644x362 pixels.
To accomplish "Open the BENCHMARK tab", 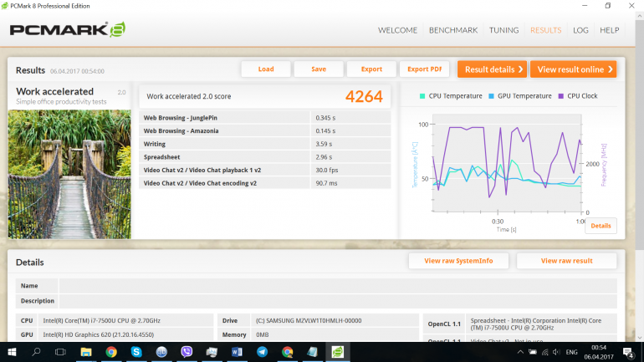I will click(x=453, y=30).
